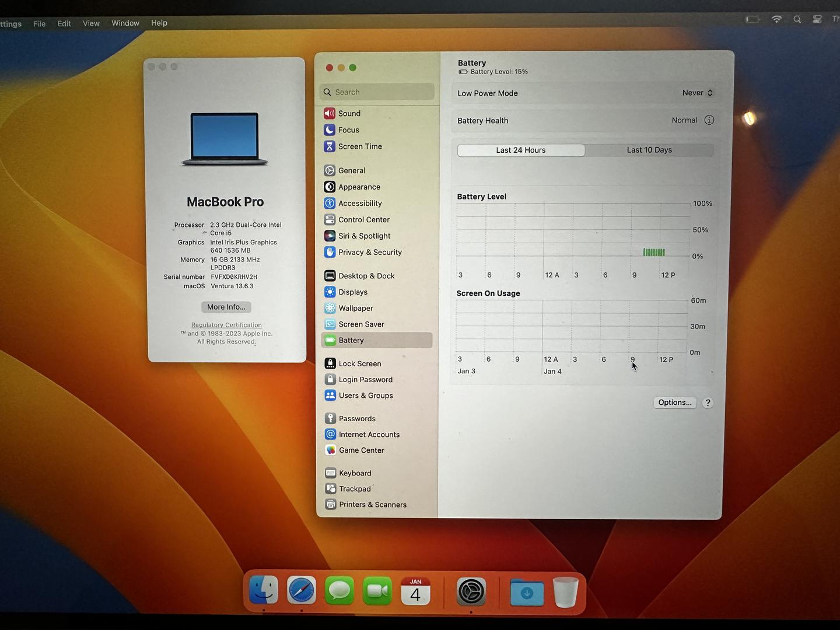Viewport: 840px width, 630px height.
Task: Launch FaceTime from the Dock
Action: pos(377,591)
